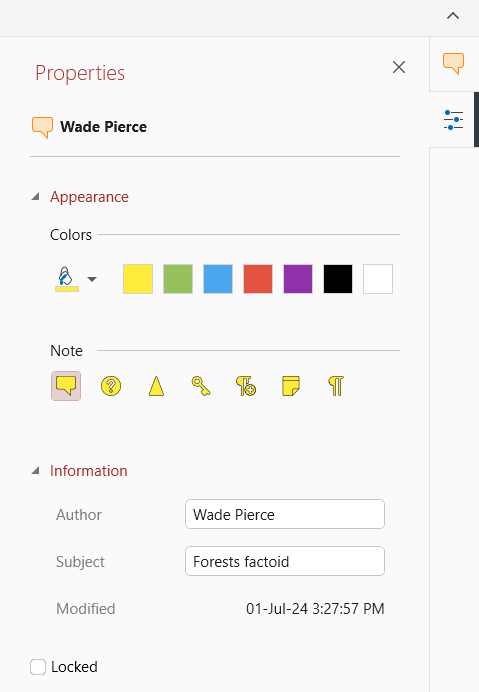Click the Author field with Wade Pierce
479x692 pixels.
pyautogui.click(x=285, y=514)
